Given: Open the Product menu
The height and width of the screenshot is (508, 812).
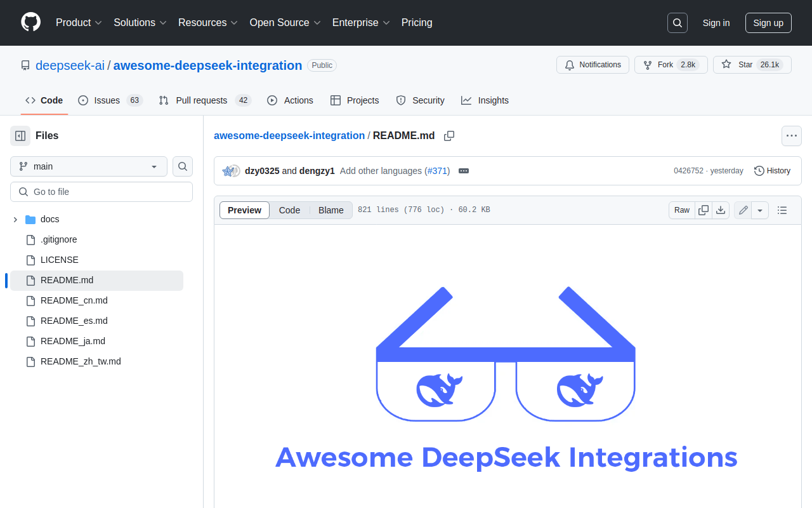Looking at the screenshot, I should [79, 23].
